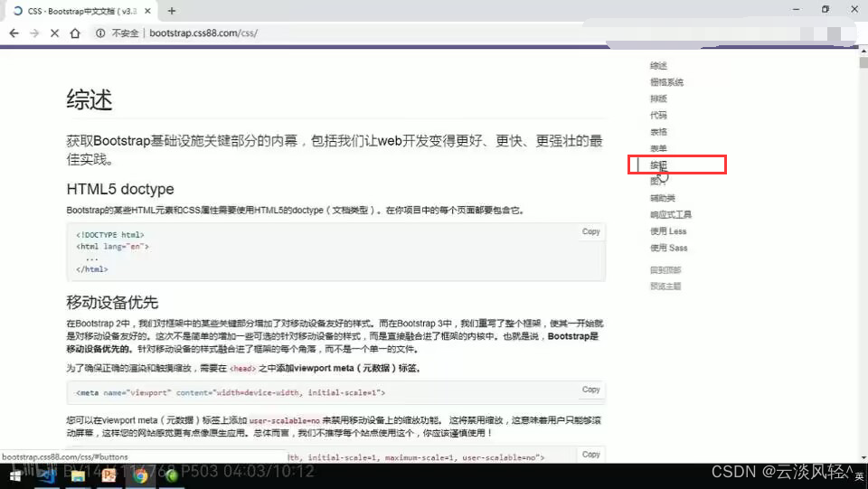868x489 pixels.
Task: Go back with the browser back arrow
Action: (14, 33)
